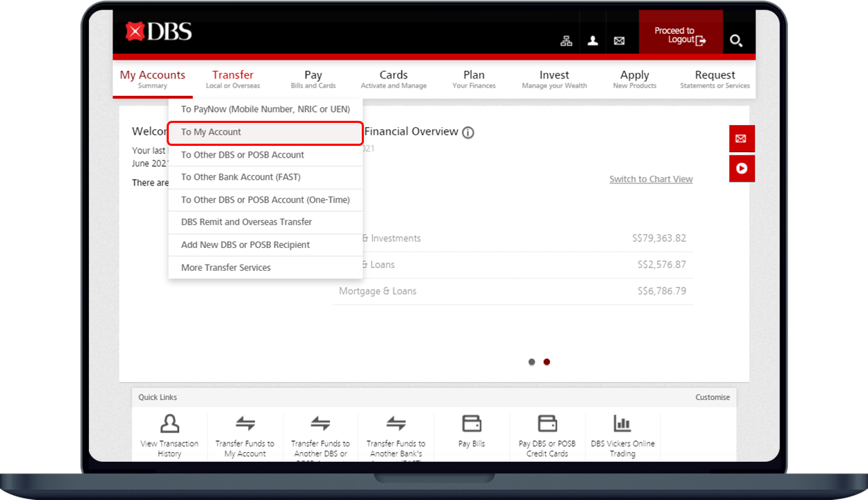868x500 pixels.
Task: Expand the Cards Activate and Manage menu
Action: [394, 79]
